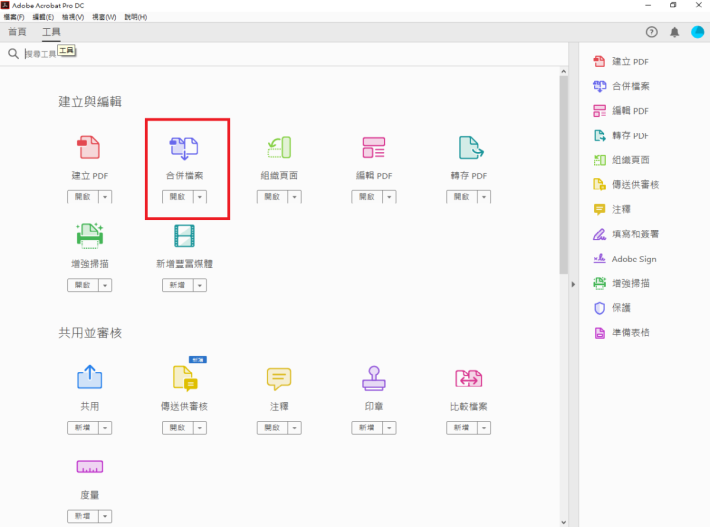Viewport: 710px width, 527px height.
Task: Click the search magnifier icon
Action: tap(13, 54)
